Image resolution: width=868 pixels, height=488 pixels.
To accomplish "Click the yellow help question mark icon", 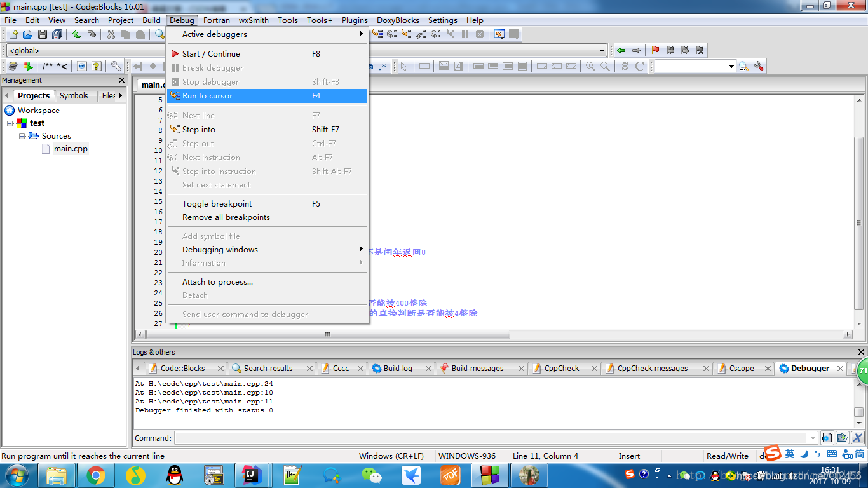I will click(97, 66).
